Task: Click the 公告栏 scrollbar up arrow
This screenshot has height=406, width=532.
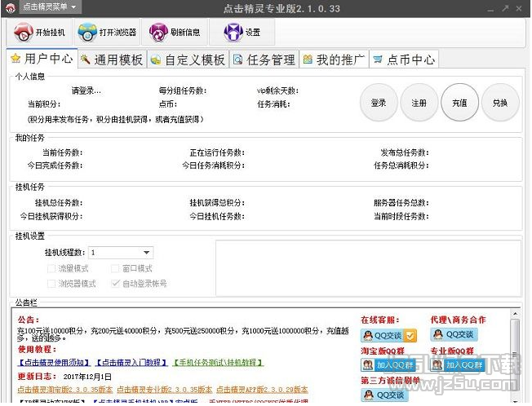Action: [x=515, y=314]
